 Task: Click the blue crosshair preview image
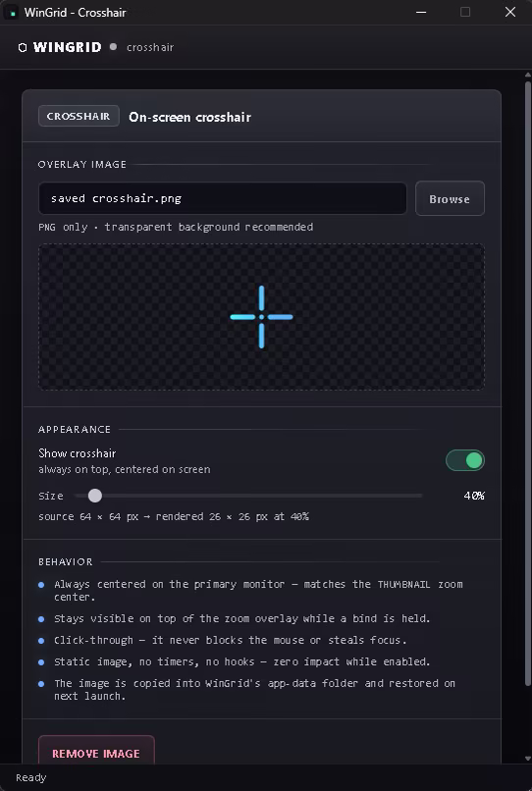click(x=261, y=317)
